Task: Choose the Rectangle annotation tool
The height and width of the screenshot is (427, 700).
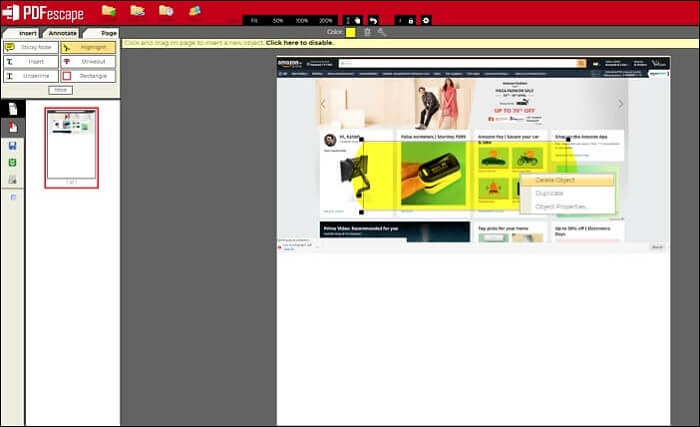Action: point(88,75)
